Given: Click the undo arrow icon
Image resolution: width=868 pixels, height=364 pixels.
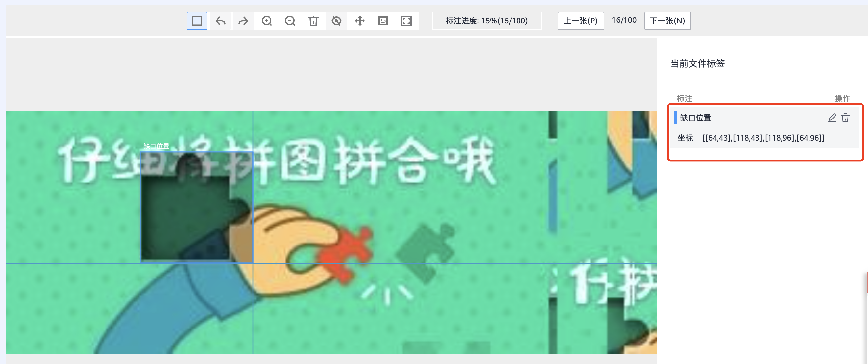Looking at the screenshot, I should pos(220,21).
